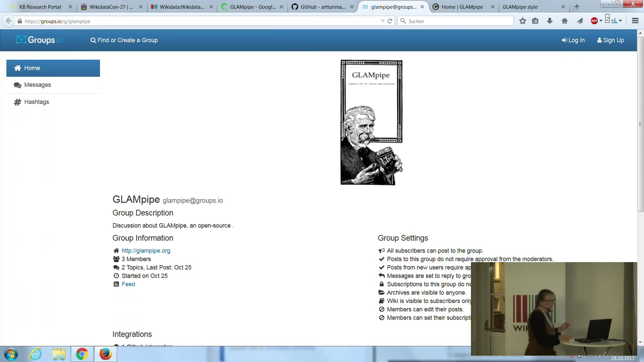Switch to the Wikidata:Wikidata tab
This screenshot has height=362, width=644.
pyautogui.click(x=182, y=7)
